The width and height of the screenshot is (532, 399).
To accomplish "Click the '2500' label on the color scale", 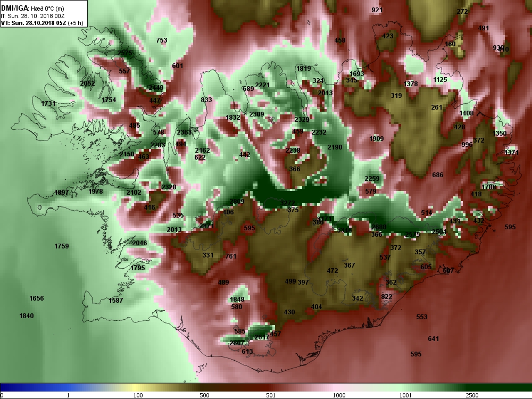I will pyautogui.click(x=472, y=395).
